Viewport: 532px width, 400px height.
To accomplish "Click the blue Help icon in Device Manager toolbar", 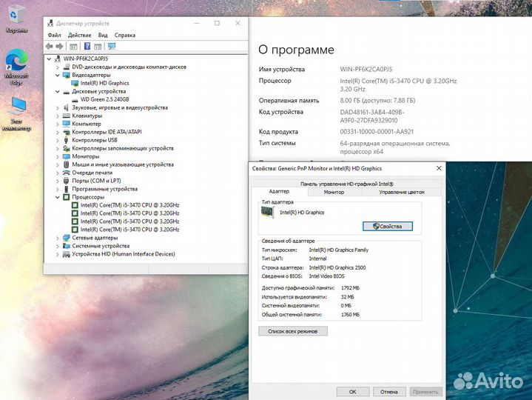I will point(87,46).
